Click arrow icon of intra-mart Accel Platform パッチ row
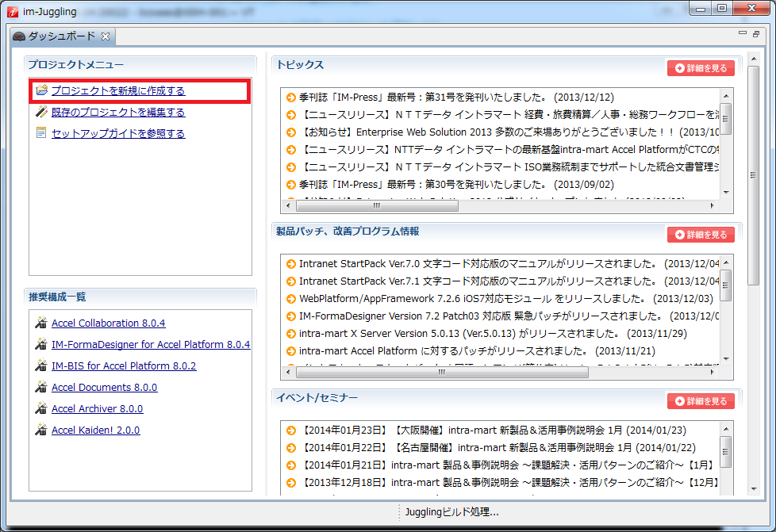The width and height of the screenshot is (776, 532). click(x=291, y=351)
